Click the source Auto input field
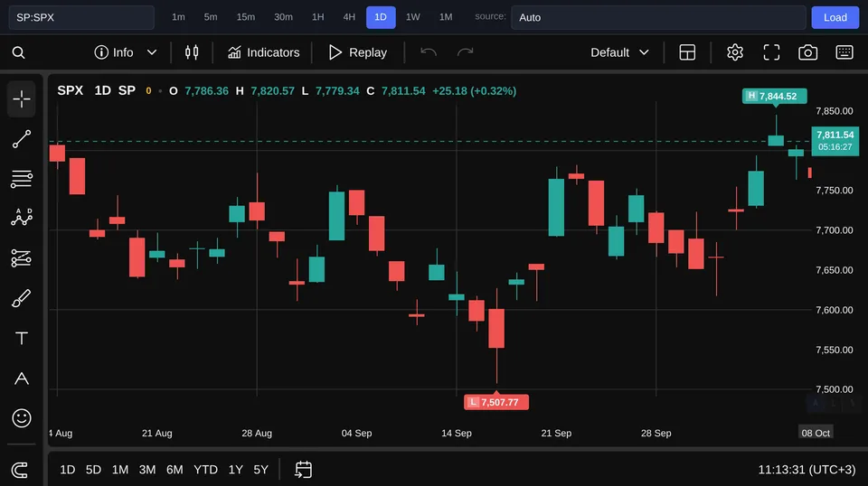Viewport: 868px width, 486px height. pyautogui.click(x=658, y=17)
